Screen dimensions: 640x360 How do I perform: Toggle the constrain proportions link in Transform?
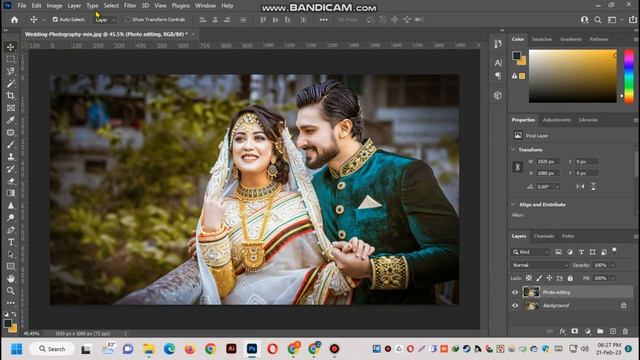pos(518,167)
